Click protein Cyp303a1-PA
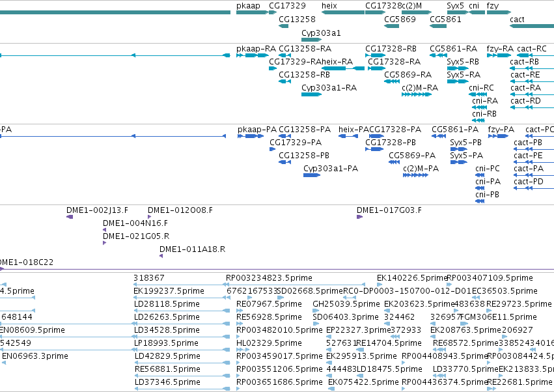This screenshot has width=554, height=392. click(x=312, y=175)
